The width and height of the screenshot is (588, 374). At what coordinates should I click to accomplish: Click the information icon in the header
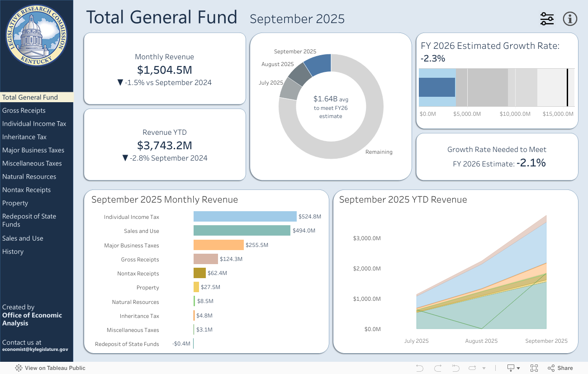[x=570, y=19]
